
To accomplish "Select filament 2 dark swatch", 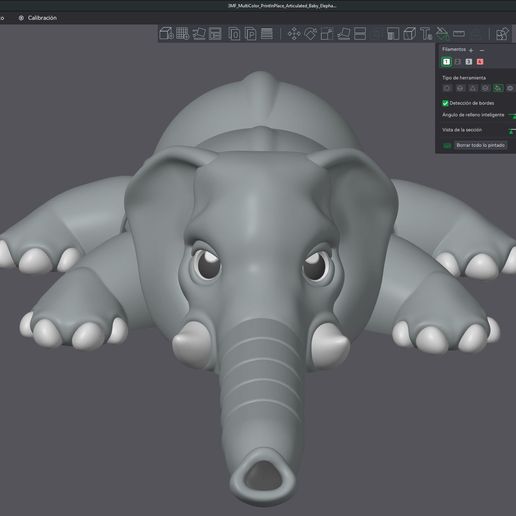I will (x=458, y=62).
